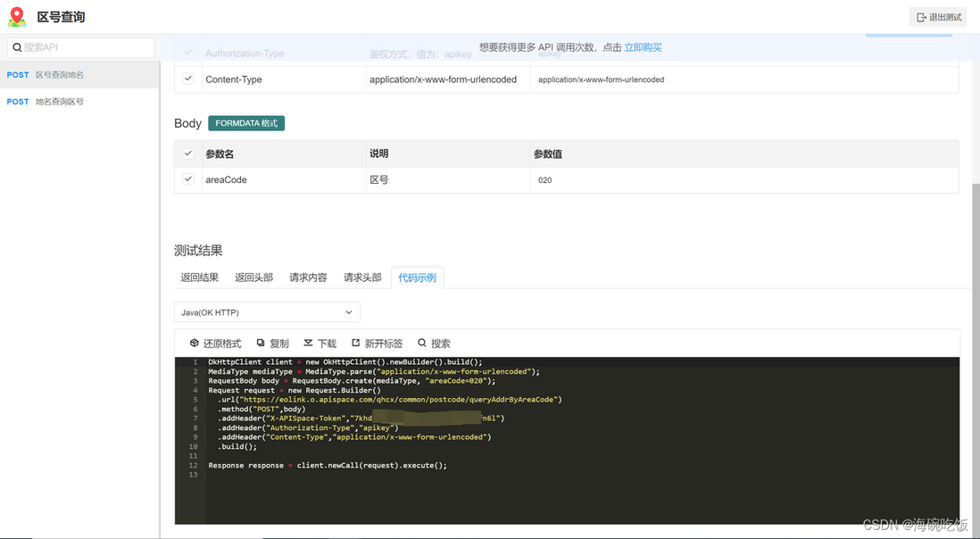Click 新开标签 in code toolbar
Image resolution: width=980 pixels, height=539 pixels.
point(377,343)
